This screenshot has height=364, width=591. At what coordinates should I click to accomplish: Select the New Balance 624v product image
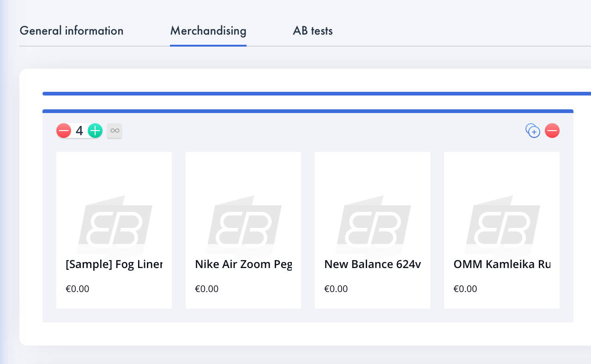[373, 226]
